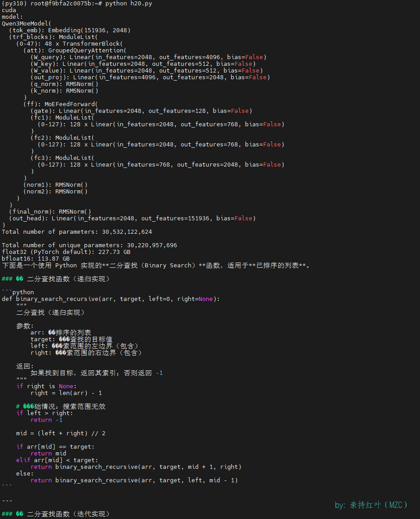Viewport: 420px width, 519px height.
Task: Click the '(trf_blocks): ModuleList(' line
Action: (53, 37)
